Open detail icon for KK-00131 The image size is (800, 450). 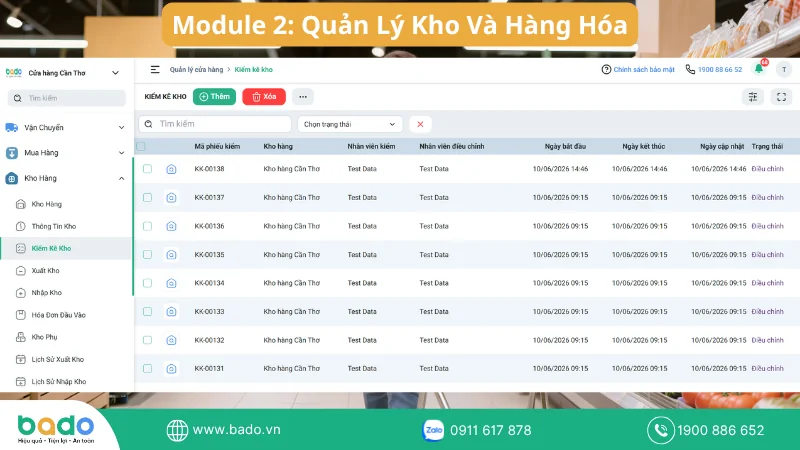171,368
